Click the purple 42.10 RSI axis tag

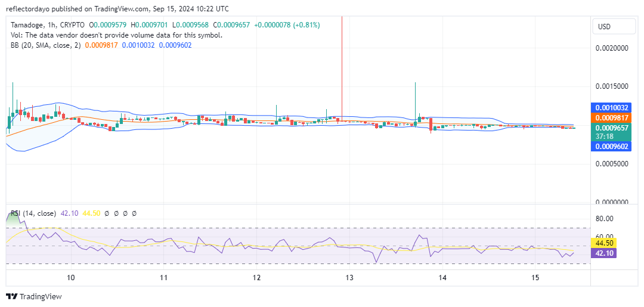click(x=602, y=253)
